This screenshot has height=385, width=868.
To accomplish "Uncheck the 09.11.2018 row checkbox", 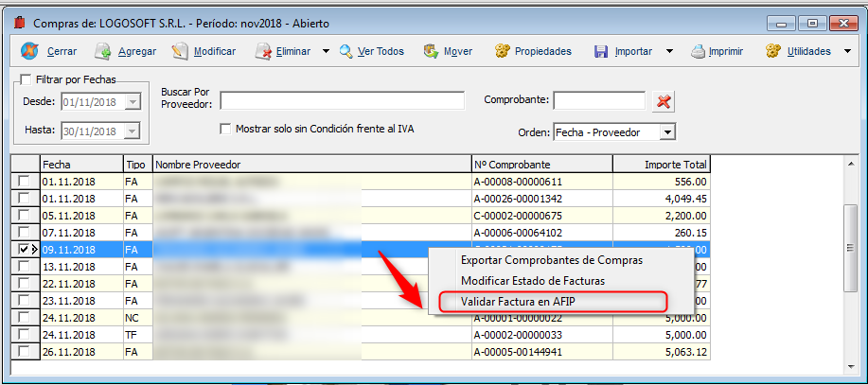I will point(24,250).
